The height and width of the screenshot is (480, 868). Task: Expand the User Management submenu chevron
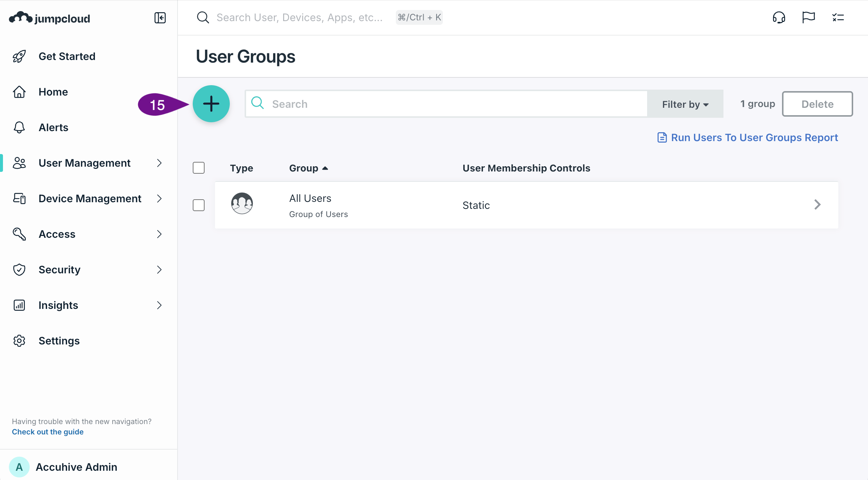159,163
